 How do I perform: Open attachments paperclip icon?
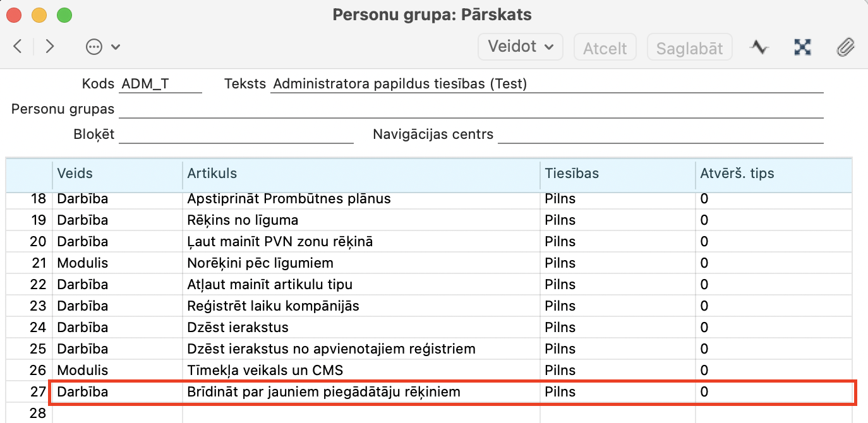click(845, 47)
